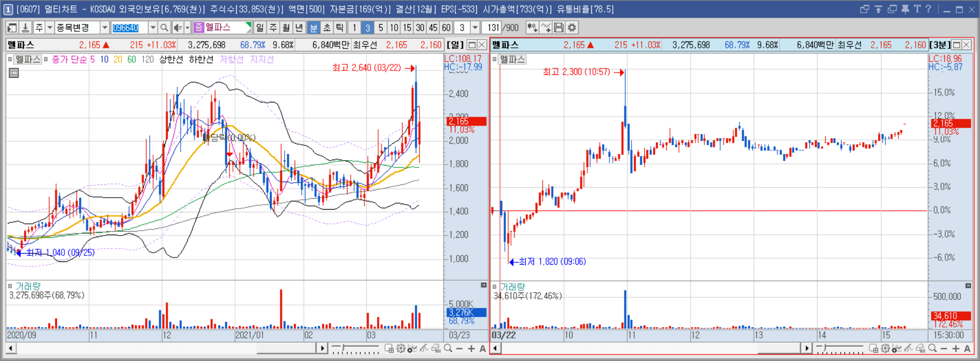Click the 종가 단순 moving average legend
The height and width of the screenshot is (361, 980).
coord(69,59)
